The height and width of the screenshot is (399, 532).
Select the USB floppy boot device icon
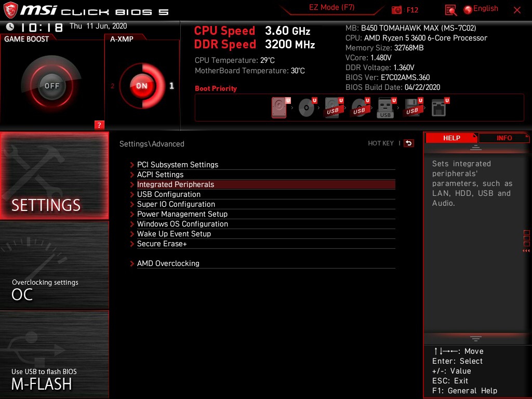[413, 108]
